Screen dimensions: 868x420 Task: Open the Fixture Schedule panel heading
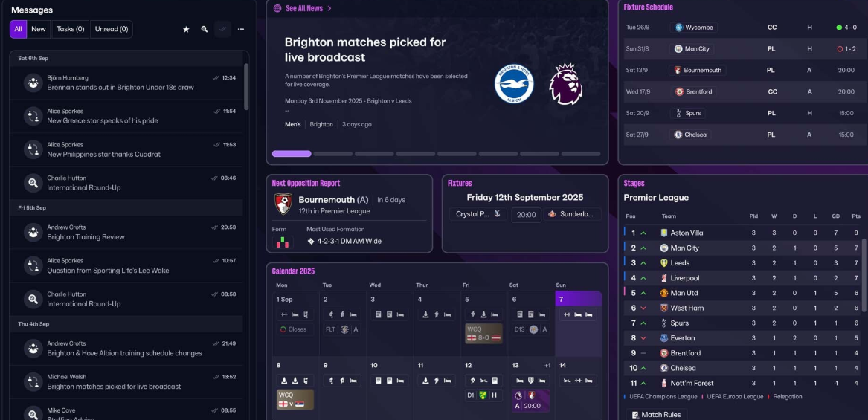[x=649, y=7]
